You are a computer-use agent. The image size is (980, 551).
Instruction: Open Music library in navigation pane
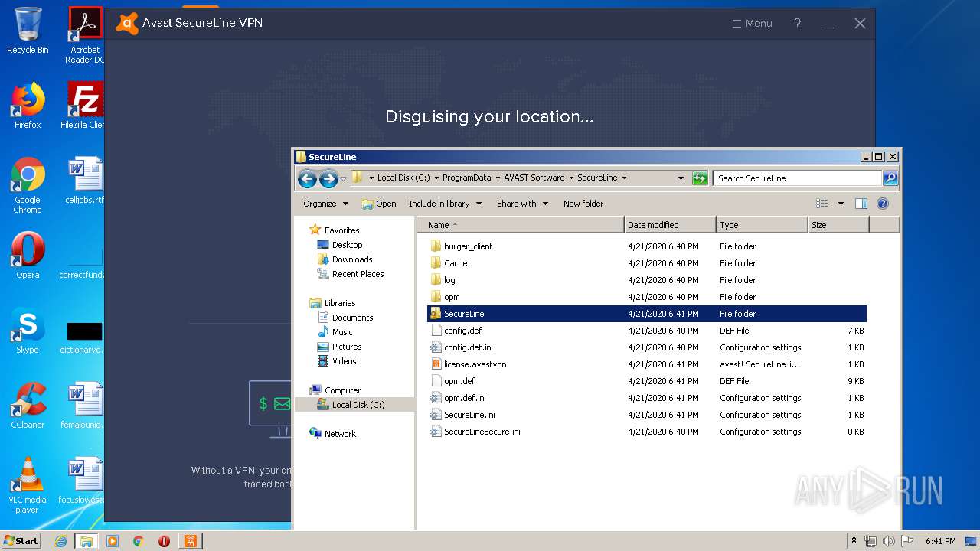point(342,332)
